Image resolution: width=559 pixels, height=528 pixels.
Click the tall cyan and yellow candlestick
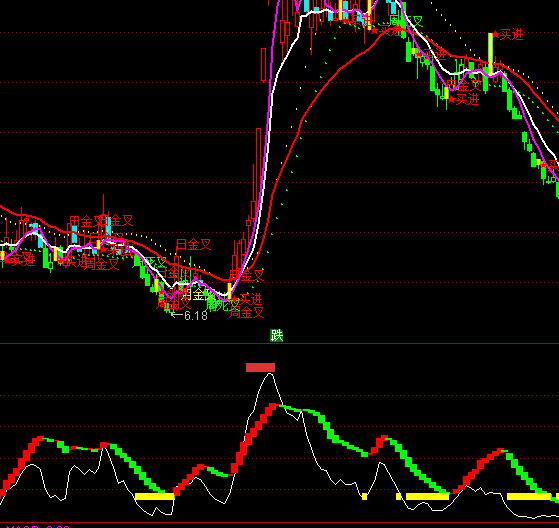(491, 54)
